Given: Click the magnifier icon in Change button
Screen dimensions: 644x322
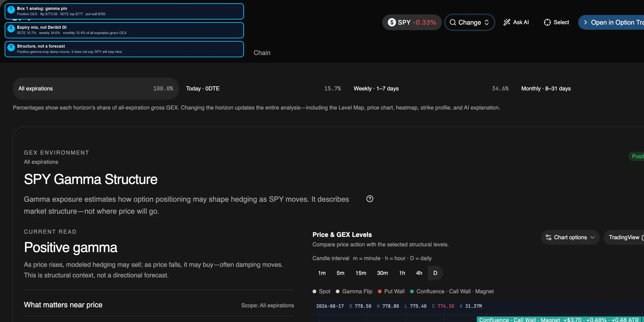Looking at the screenshot, I should point(452,22).
